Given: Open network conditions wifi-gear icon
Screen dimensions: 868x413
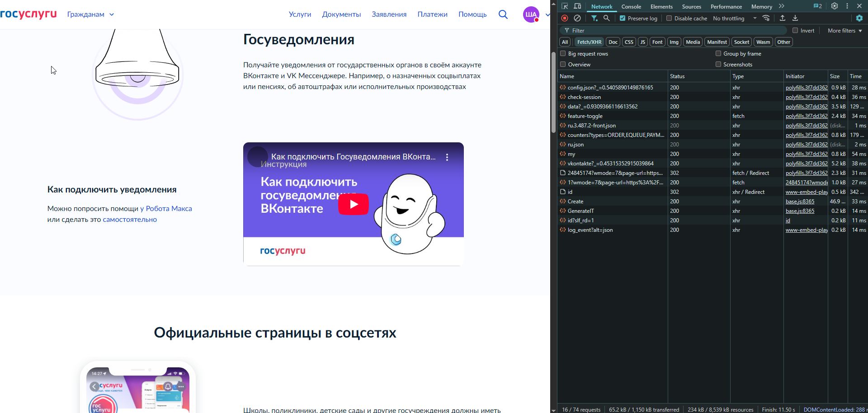Looking at the screenshot, I should point(766,18).
